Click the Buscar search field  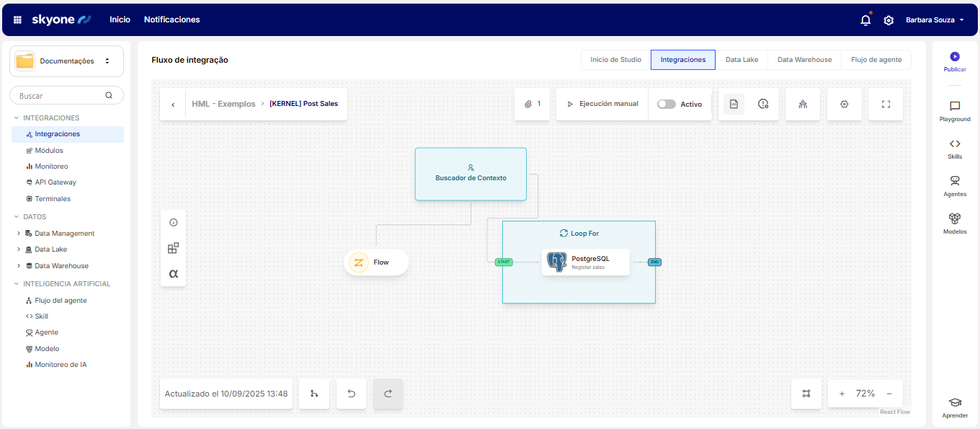[61, 95]
